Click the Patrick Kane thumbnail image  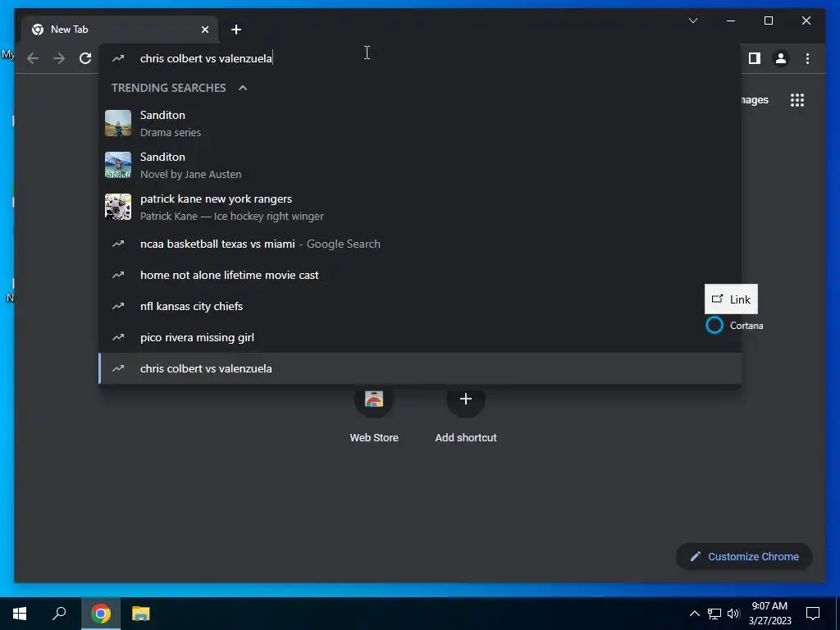point(118,207)
